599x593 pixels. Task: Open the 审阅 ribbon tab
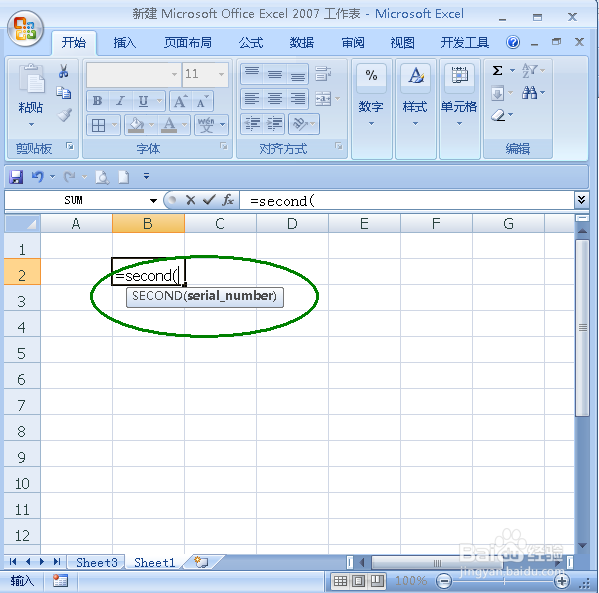click(x=353, y=42)
